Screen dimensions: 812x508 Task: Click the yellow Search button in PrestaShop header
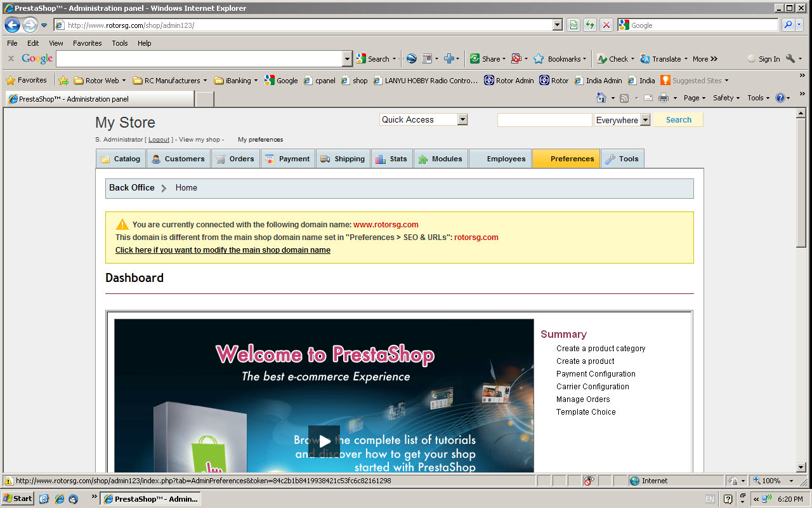coord(678,120)
